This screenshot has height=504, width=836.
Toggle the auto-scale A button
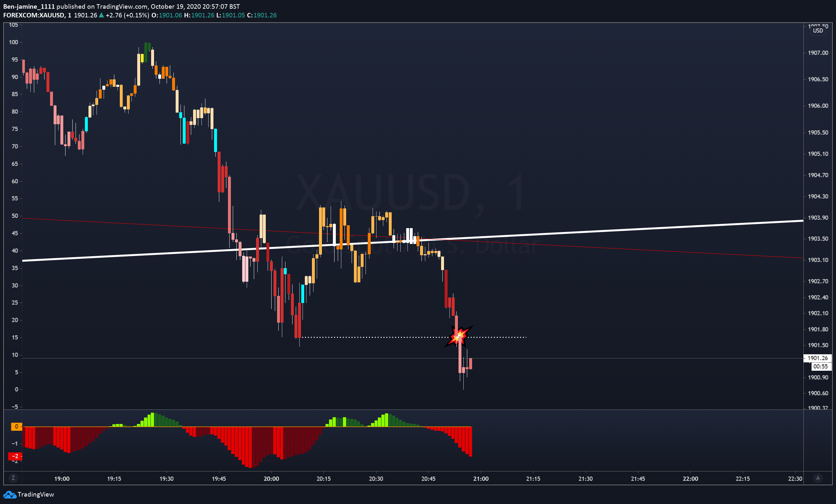(818, 478)
